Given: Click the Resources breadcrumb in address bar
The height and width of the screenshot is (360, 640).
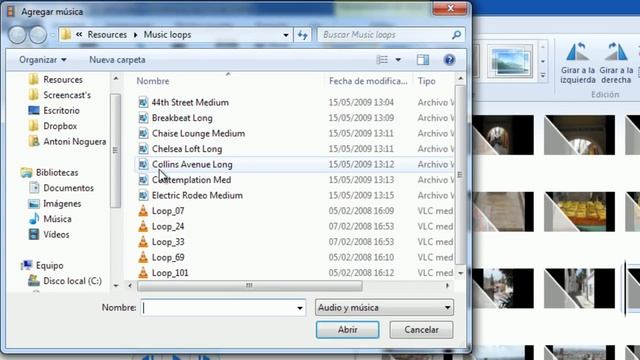Looking at the screenshot, I should pos(107,35).
